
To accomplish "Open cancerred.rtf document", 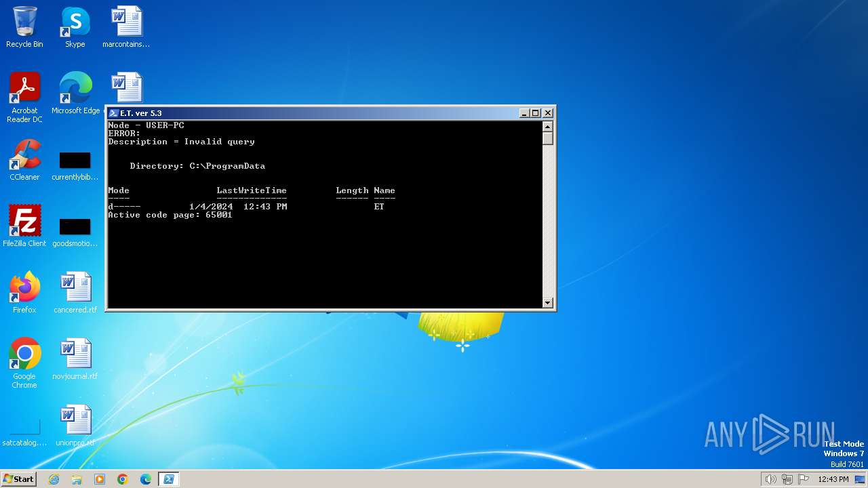I will click(x=75, y=293).
